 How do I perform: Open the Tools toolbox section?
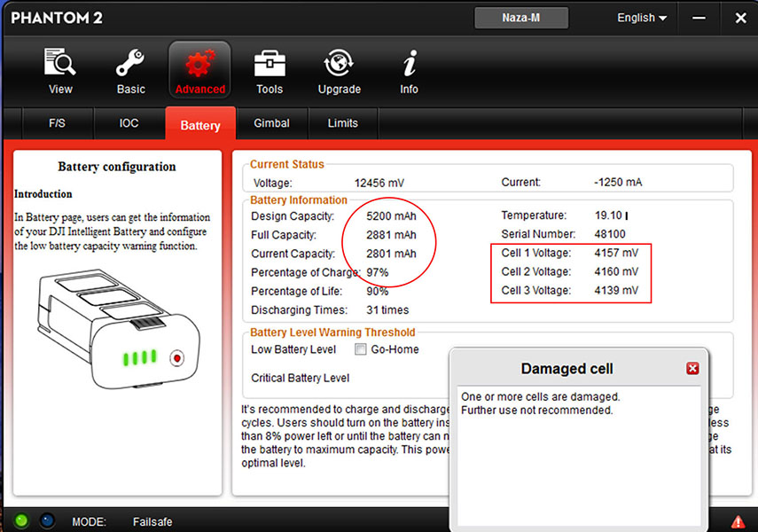270,71
